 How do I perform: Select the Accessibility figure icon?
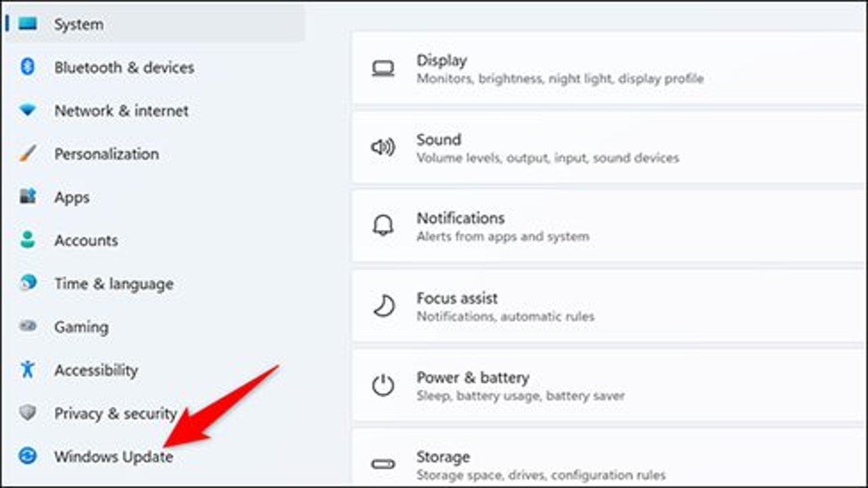[27, 370]
